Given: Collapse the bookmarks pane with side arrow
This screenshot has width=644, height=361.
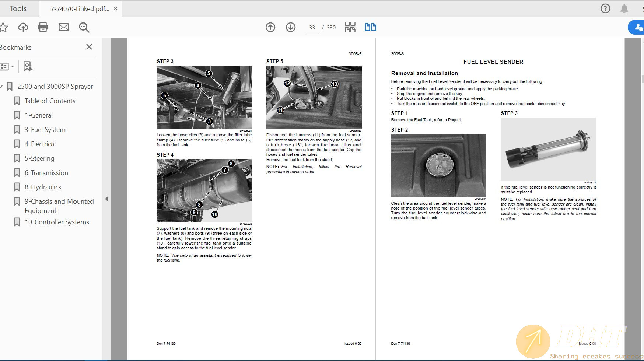Looking at the screenshot, I should [x=106, y=199].
